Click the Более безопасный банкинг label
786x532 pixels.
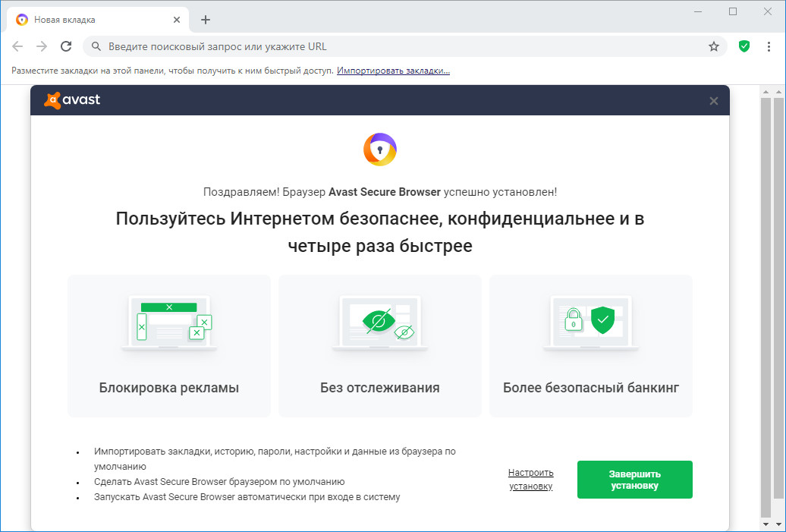coord(591,388)
